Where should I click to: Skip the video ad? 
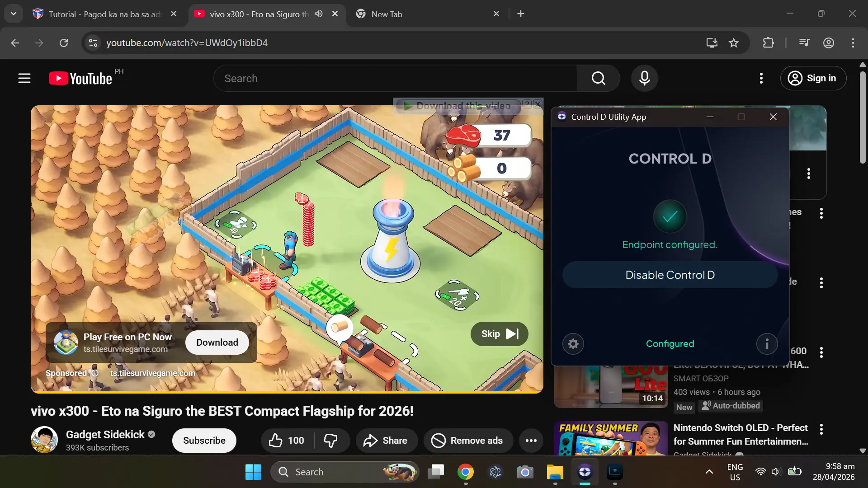point(500,334)
